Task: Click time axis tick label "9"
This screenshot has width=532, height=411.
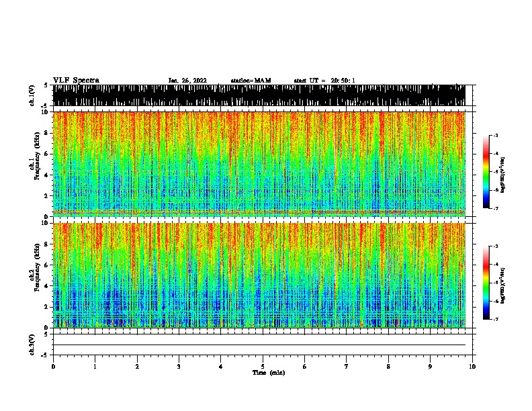Action: 430,367
